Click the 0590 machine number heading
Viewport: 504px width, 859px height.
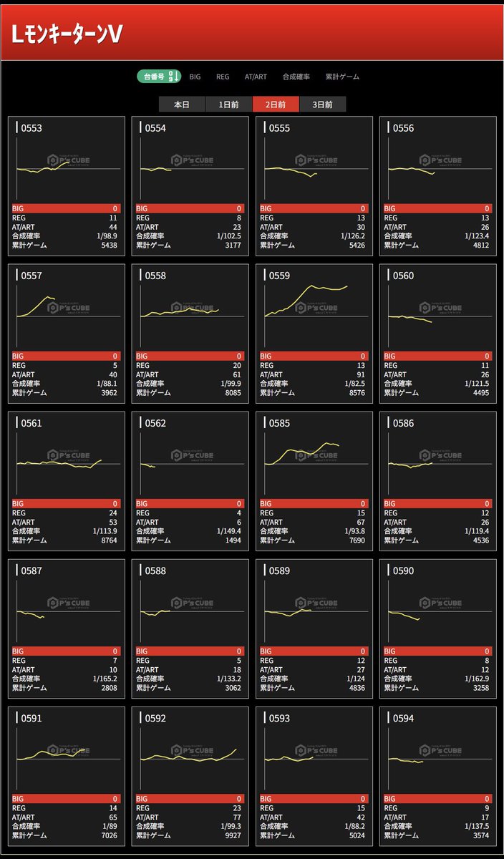tap(403, 571)
